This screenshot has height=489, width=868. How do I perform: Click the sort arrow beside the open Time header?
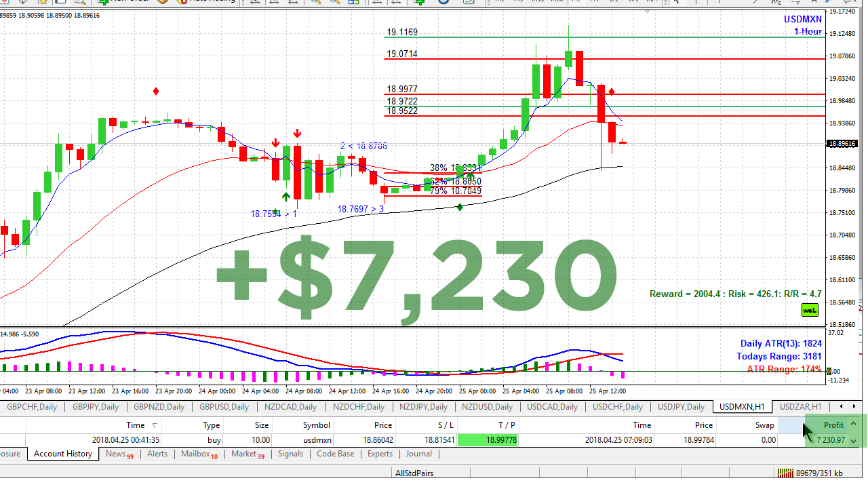pyautogui.click(x=155, y=425)
